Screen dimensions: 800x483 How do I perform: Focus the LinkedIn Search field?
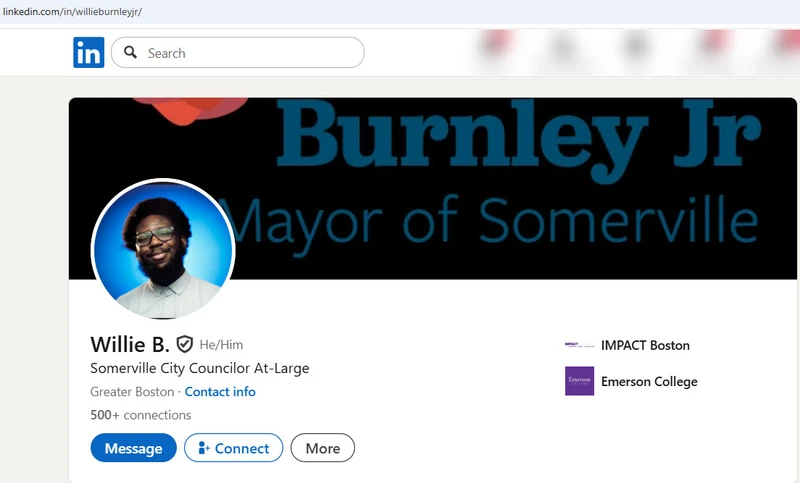tap(238, 53)
